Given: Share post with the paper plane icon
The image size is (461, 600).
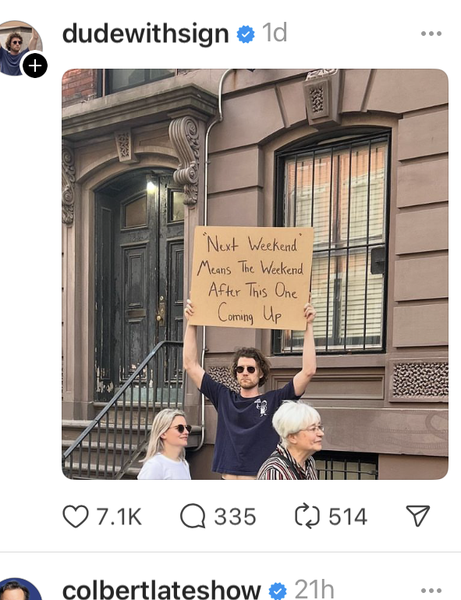Looking at the screenshot, I should (x=418, y=516).
